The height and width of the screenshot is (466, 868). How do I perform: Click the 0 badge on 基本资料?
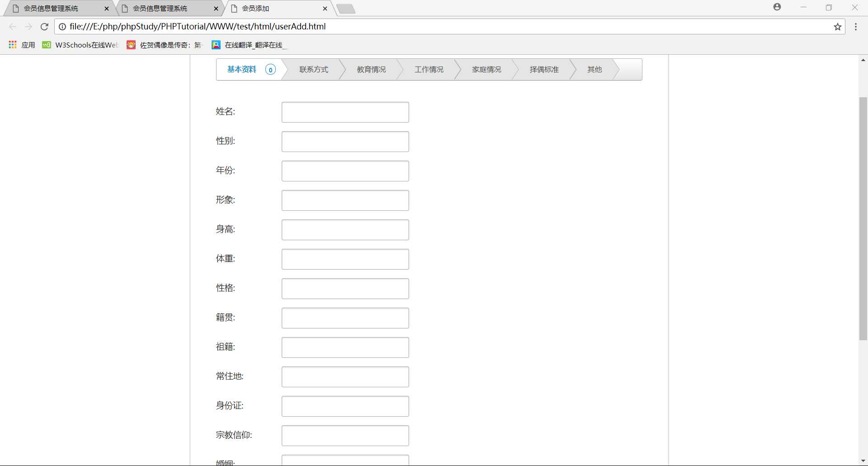[270, 70]
